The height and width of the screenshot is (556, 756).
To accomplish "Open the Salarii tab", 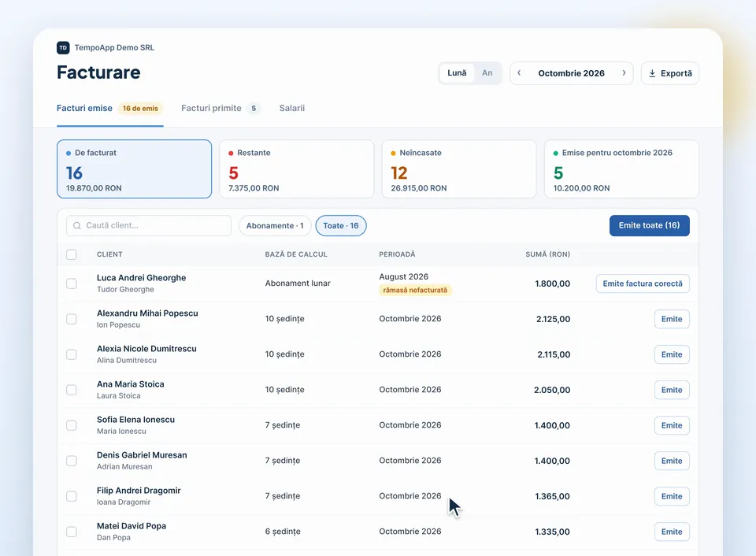I will pyautogui.click(x=291, y=108).
